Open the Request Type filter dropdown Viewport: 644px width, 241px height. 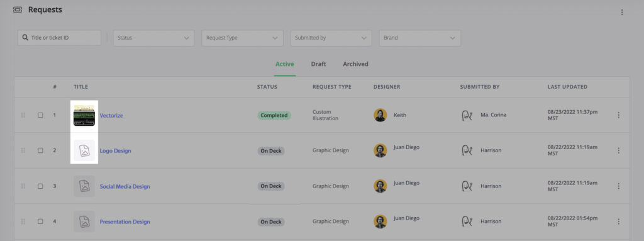[242, 38]
